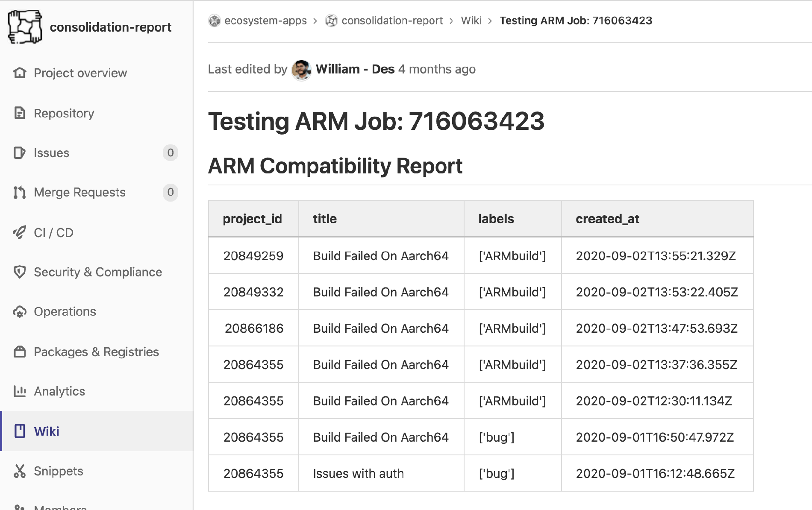Open the Analytics sidebar menu item
Image resolution: width=812 pixels, height=510 pixels.
tap(59, 391)
